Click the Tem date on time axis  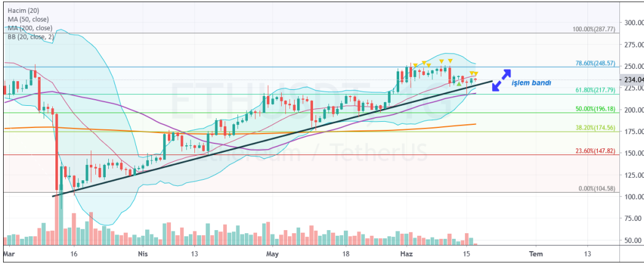(535, 254)
